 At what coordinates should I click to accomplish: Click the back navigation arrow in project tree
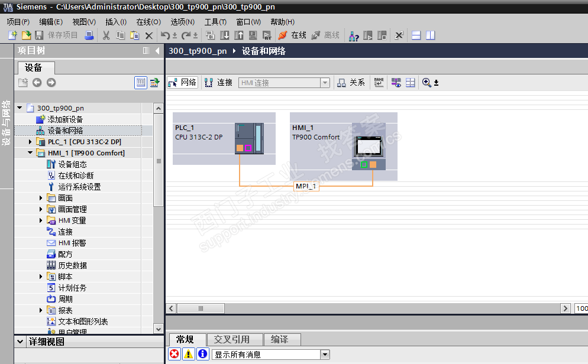tap(37, 82)
